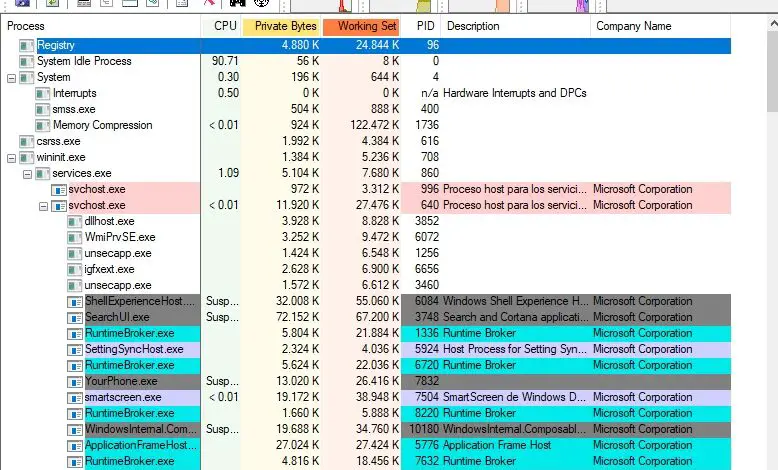778x470 pixels.
Task: Collapse svchost.exe PID 640 children
Action: coord(43,206)
